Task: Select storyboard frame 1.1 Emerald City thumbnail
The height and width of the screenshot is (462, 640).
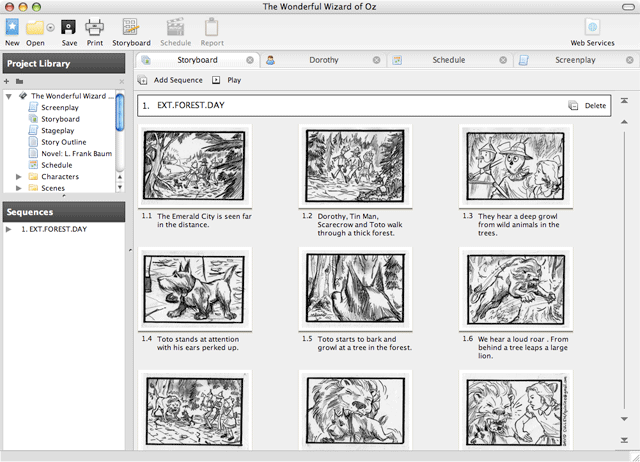Action: (194, 165)
